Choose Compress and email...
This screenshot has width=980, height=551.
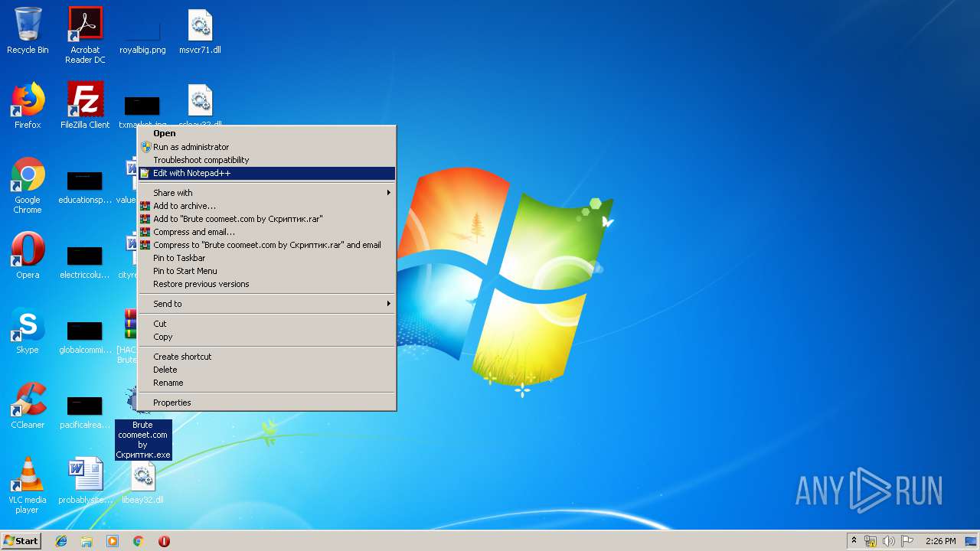(x=266, y=232)
